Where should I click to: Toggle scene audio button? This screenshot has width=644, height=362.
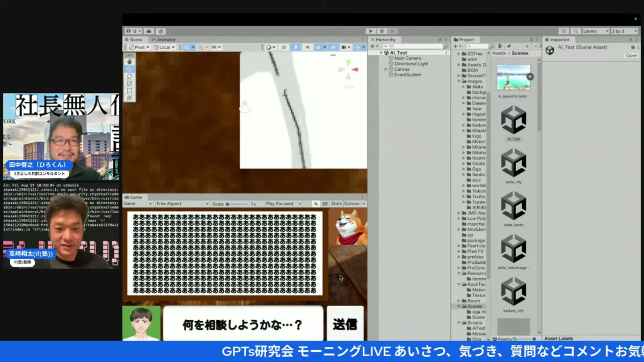pos(308,47)
